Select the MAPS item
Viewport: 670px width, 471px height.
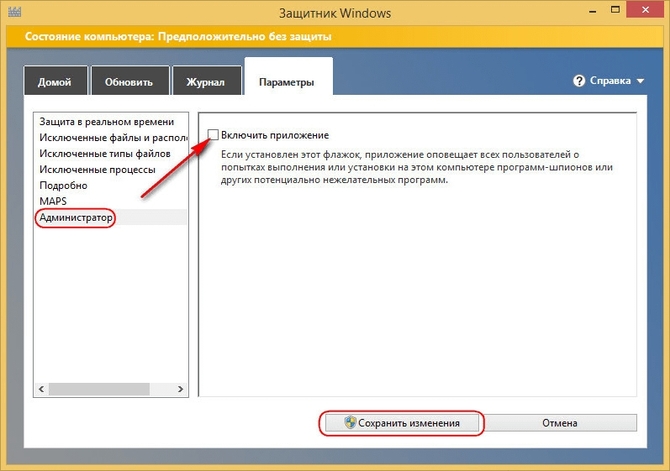coord(111,201)
